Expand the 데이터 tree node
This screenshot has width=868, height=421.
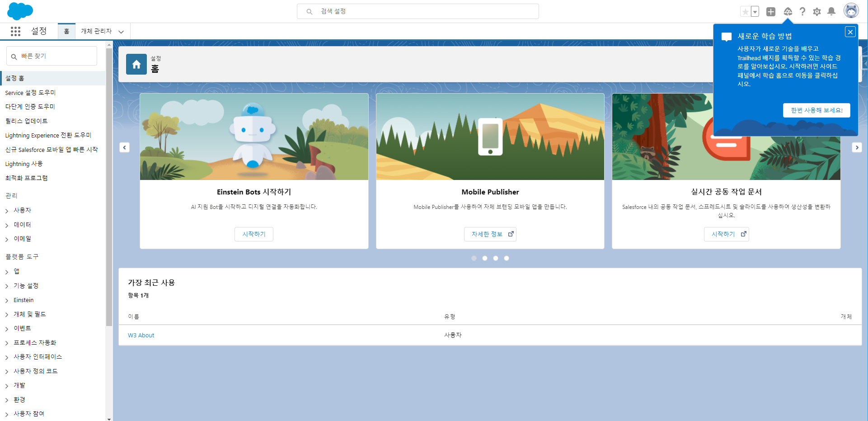coord(7,225)
